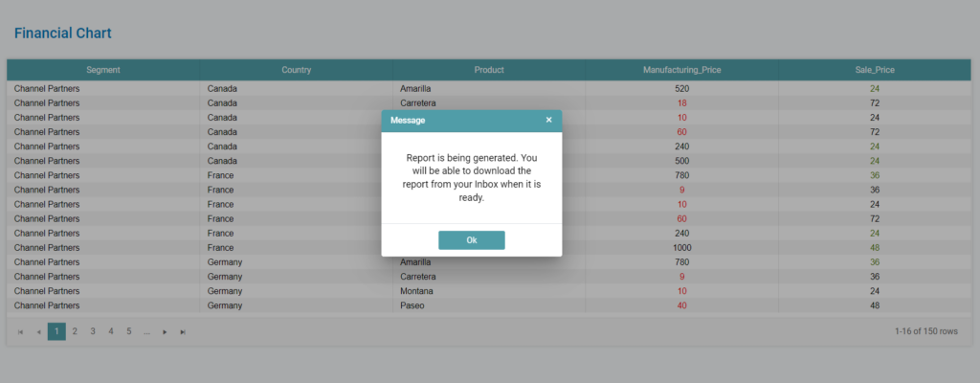Click the Sale_Price column header
This screenshot has width=980, height=383.
(x=875, y=70)
